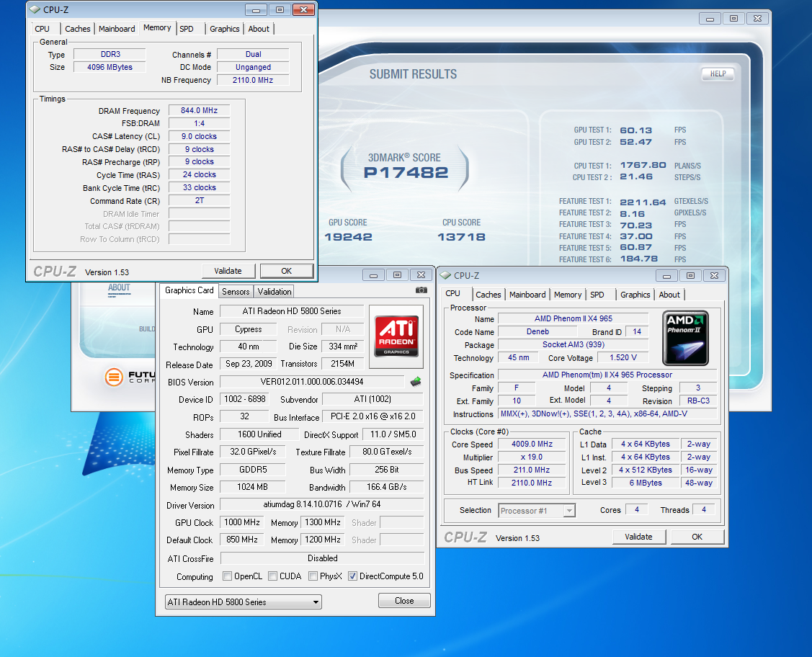Screen dimensions: 812x657
Task: Open the ATI Radeon HD 5800 Series dropdown
Action: click(x=244, y=602)
